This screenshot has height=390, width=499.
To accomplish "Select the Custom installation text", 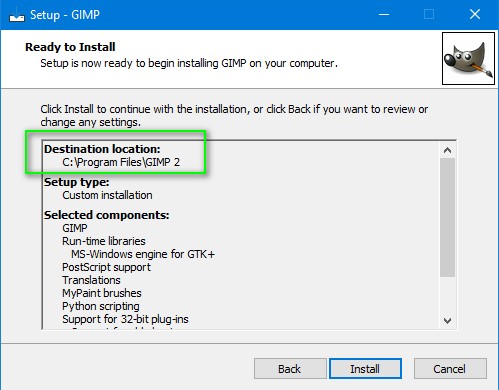I will click(107, 195).
